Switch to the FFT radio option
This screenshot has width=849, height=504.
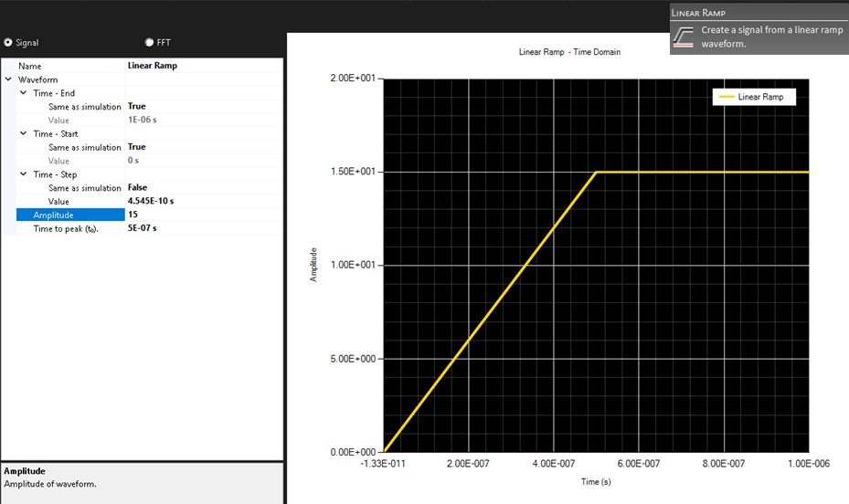pos(149,42)
